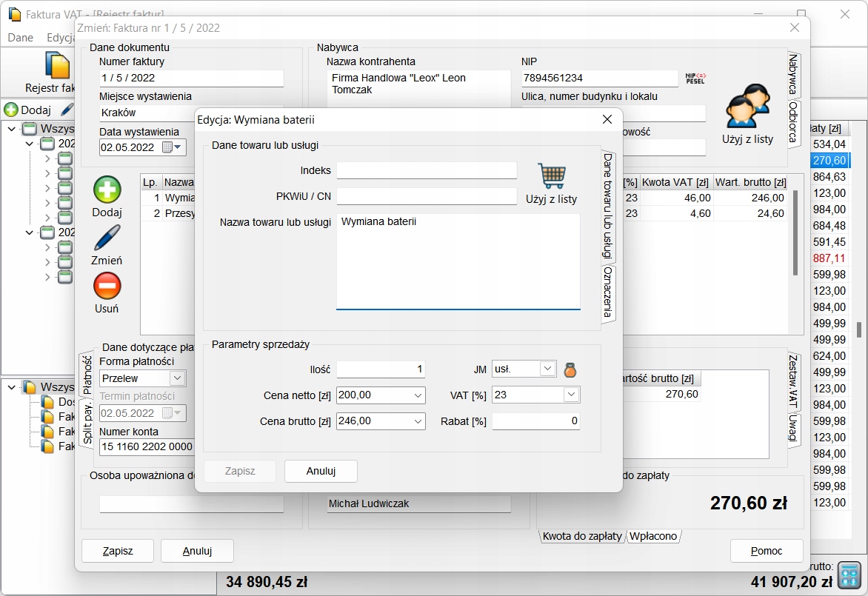Screen dimensions: 868x596
Task: Open the Cena brutto dropdown
Action: pos(418,421)
